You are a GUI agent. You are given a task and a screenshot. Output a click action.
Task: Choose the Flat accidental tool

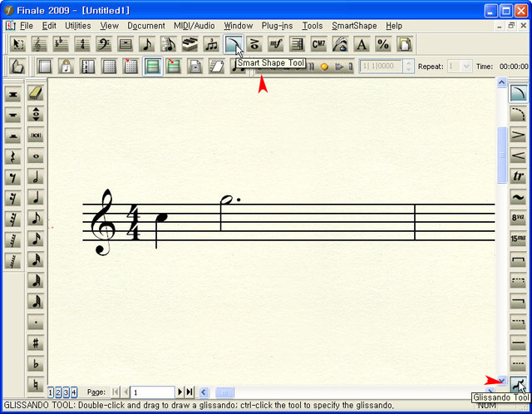click(x=36, y=363)
